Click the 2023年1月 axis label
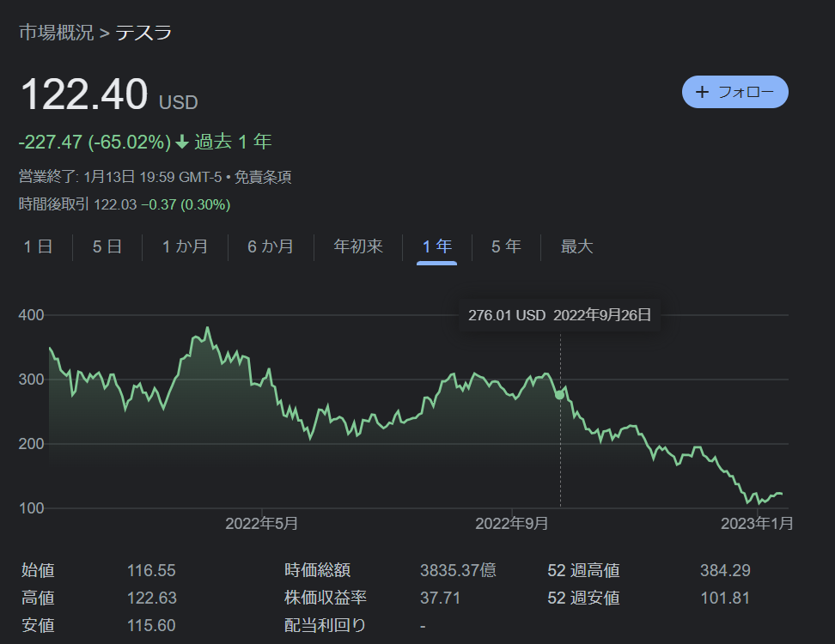The image size is (835, 644). pos(757,524)
